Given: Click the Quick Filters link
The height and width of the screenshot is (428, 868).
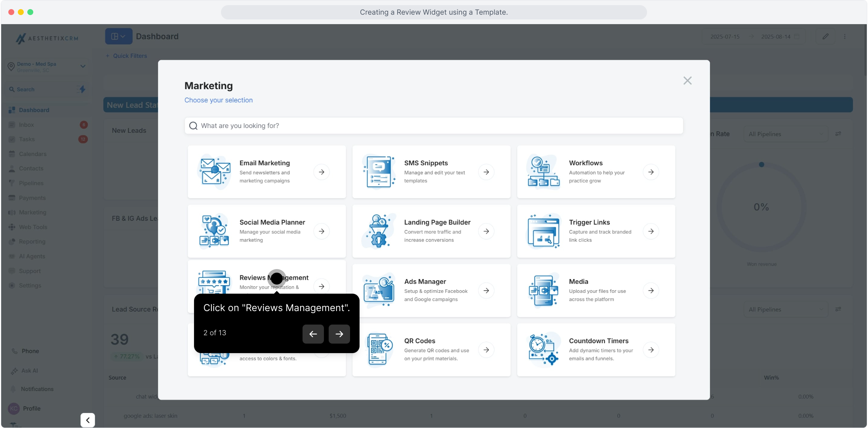Looking at the screenshot, I should point(126,56).
